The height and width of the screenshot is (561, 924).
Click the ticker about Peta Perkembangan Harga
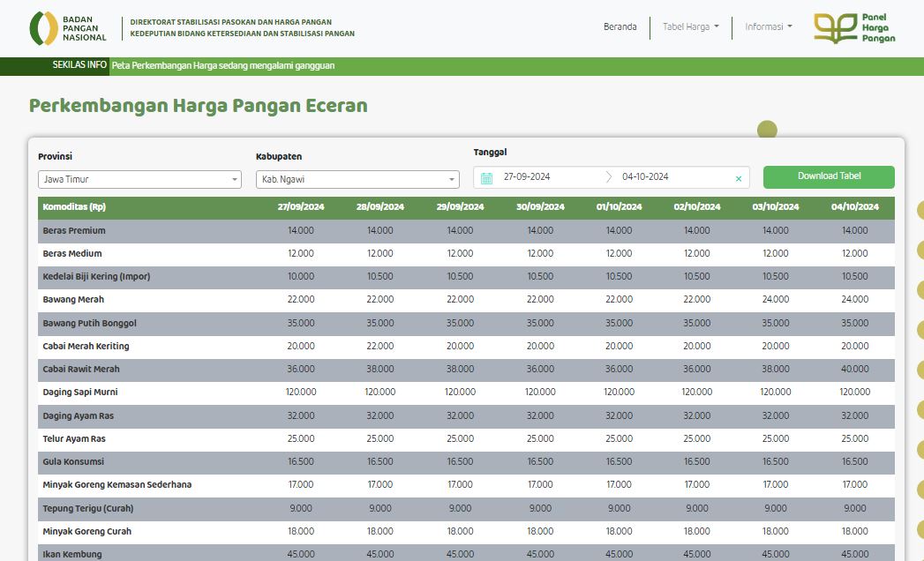pyautogui.click(x=223, y=65)
